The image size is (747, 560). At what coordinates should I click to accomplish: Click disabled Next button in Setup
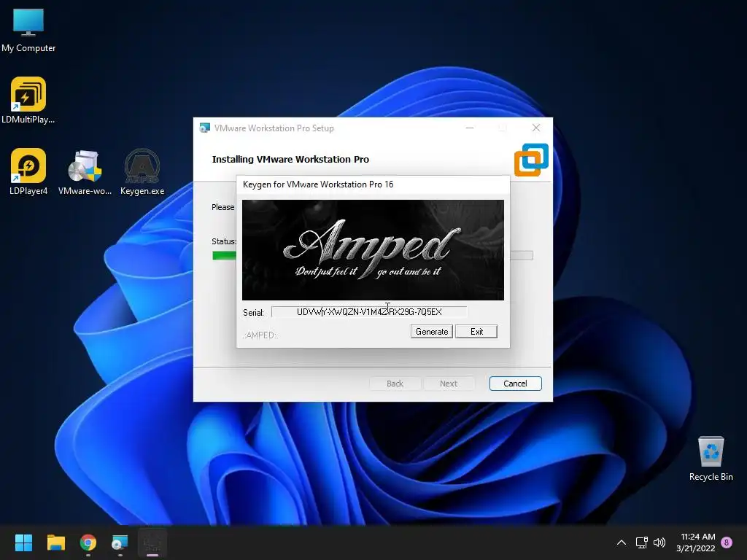click(449, 384)
